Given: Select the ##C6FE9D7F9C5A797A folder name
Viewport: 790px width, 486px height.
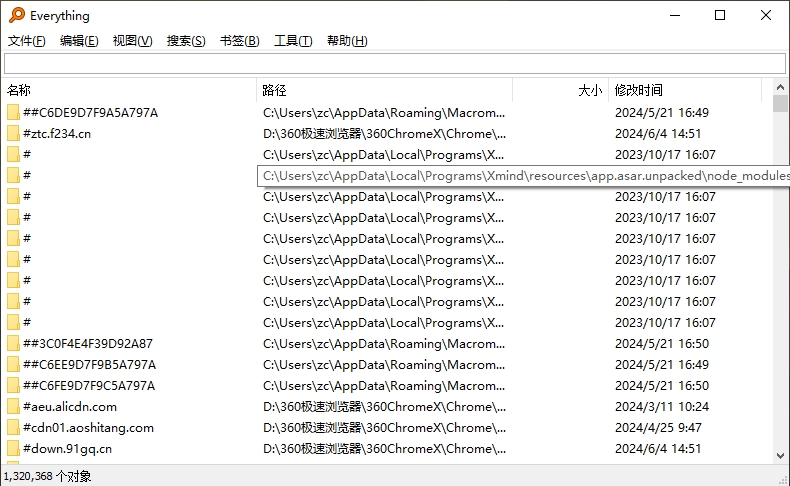Looking at the screenshot, I should click(x=89, y=386).
